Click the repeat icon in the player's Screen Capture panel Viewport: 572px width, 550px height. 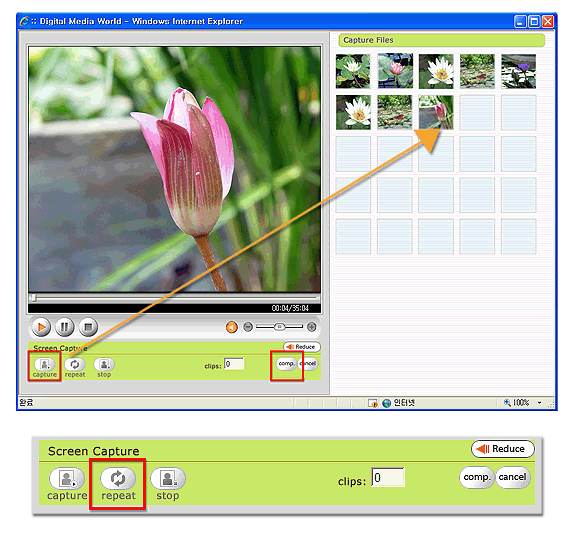tap(75, 364)
